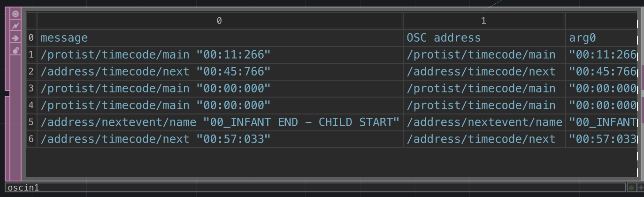Click the "OSC address" header cell
Viewport: 644px width, 197px height.
[x=444, y=38]
